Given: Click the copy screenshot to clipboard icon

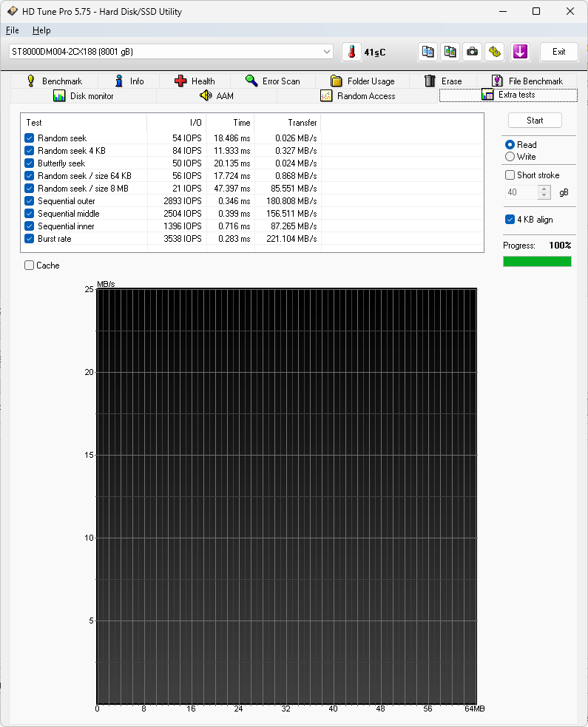Looking at the screenshot, I should pos(450,52).
